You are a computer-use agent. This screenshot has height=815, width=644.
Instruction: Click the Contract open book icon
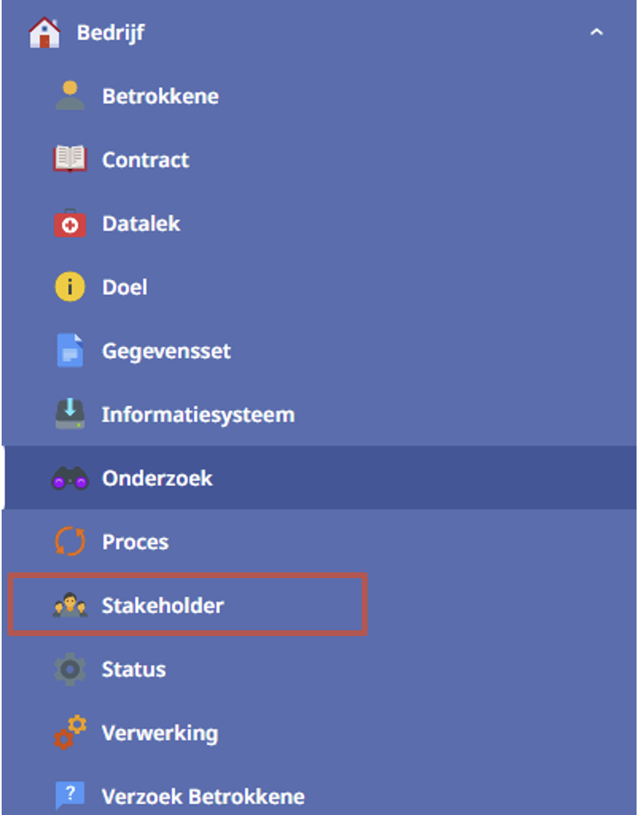70,159
